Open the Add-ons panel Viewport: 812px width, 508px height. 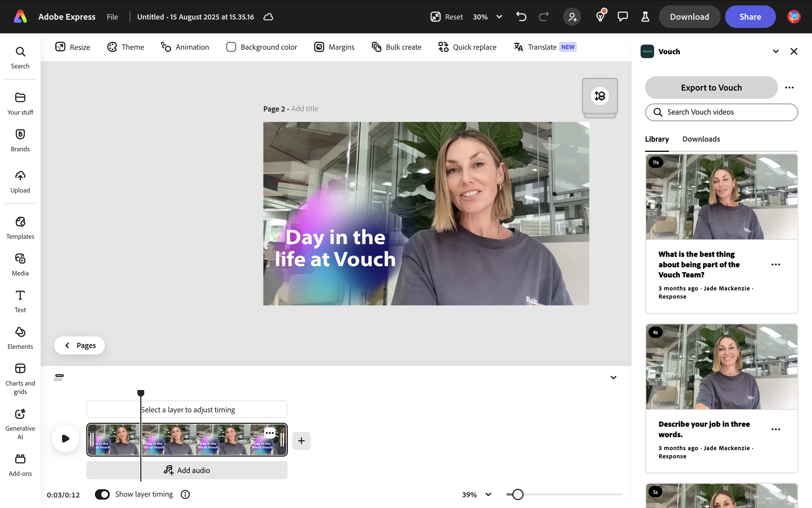20,465
